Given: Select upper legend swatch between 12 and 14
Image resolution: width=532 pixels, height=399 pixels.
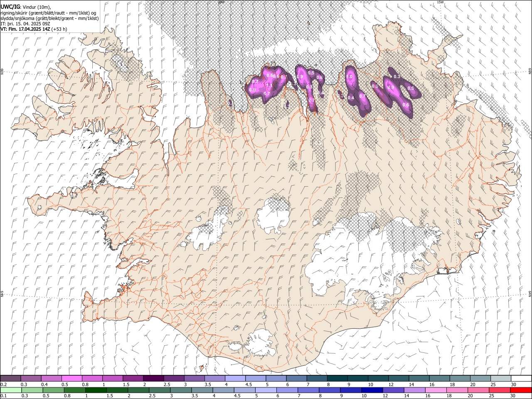Looking at the screenshot, I should click(x=399, y=379).
